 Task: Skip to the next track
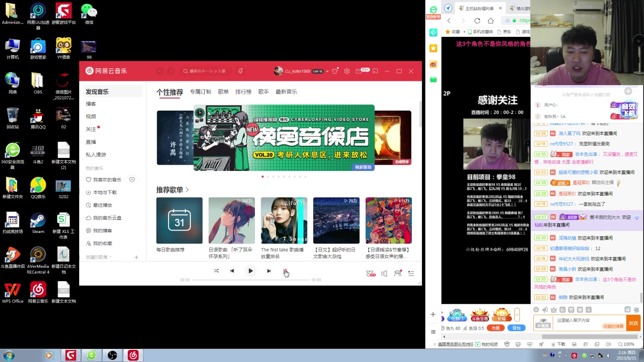(x=269, y=271)
